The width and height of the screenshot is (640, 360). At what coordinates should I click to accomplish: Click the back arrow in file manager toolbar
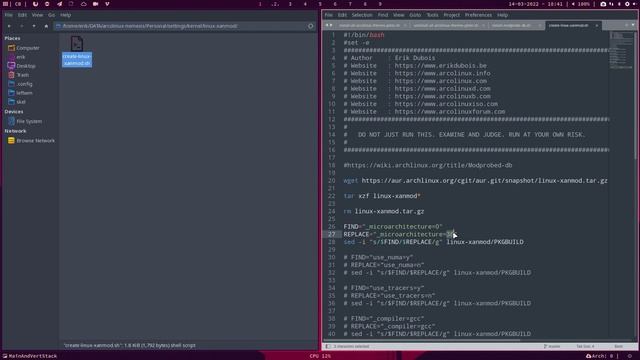pyautogui.click(x=9, y=26)
